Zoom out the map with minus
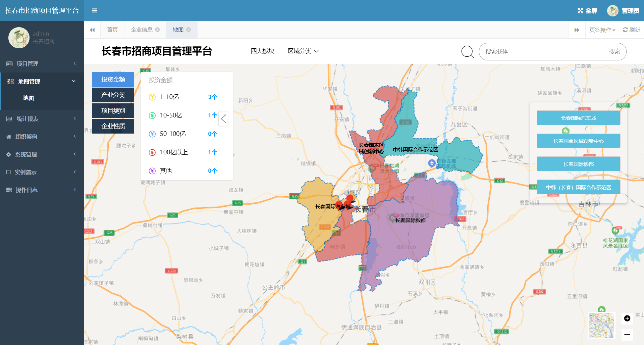The height and width of the screenshot is (345, 644). [627, 334]
